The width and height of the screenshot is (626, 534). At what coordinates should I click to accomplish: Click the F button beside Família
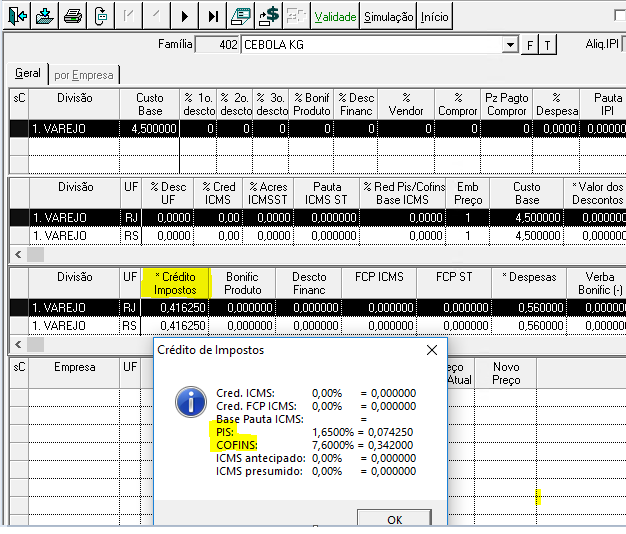[x=530, y=45]
